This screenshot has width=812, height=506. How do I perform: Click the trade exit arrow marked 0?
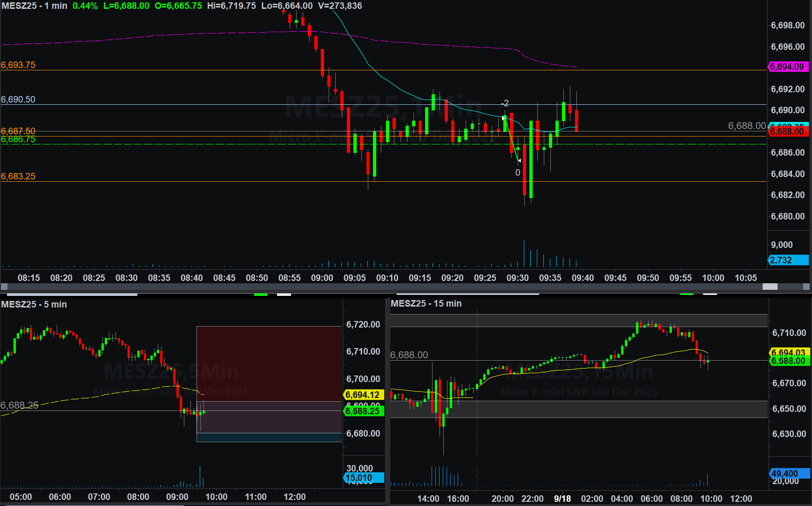pyautogui.click(x=519, y=161)
